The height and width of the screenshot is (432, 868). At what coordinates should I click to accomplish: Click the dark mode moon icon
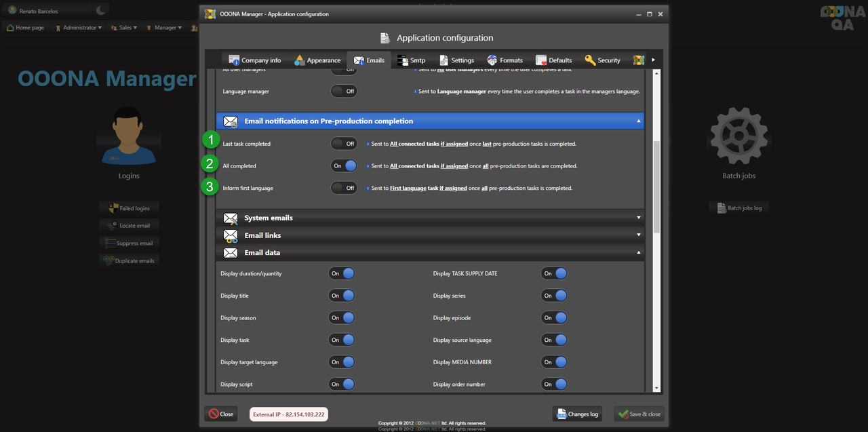100,10
